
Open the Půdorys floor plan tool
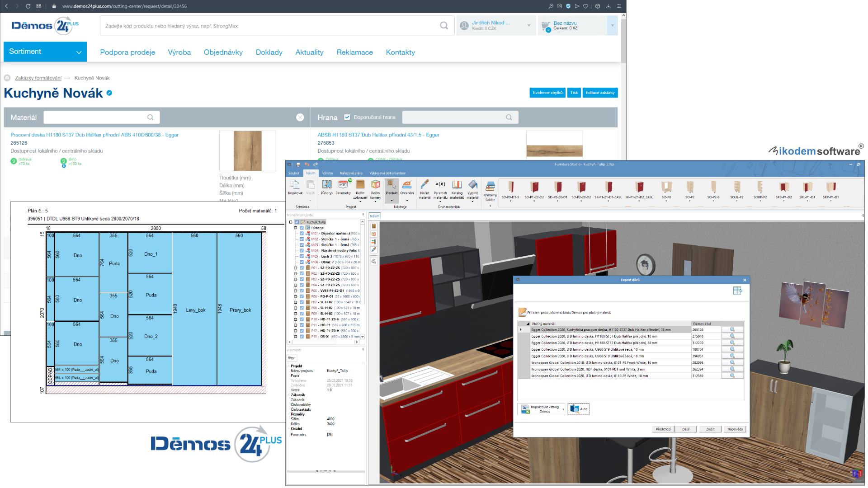(326, 185)
